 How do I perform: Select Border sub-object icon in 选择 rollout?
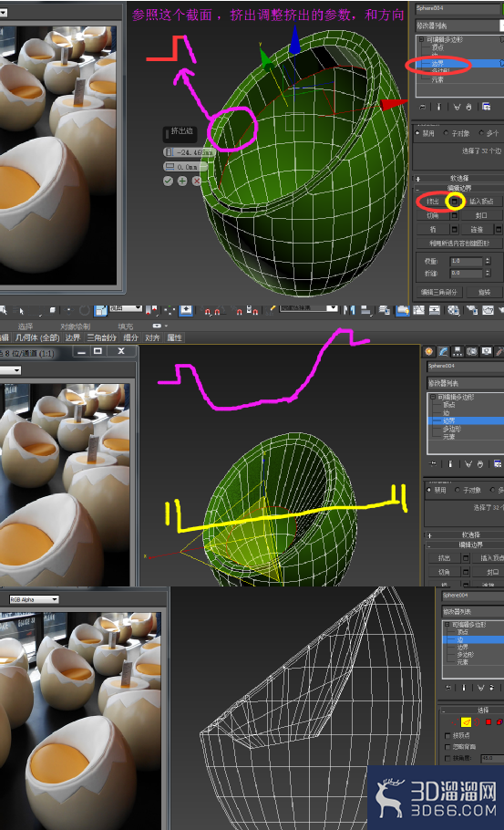[477, 722]
